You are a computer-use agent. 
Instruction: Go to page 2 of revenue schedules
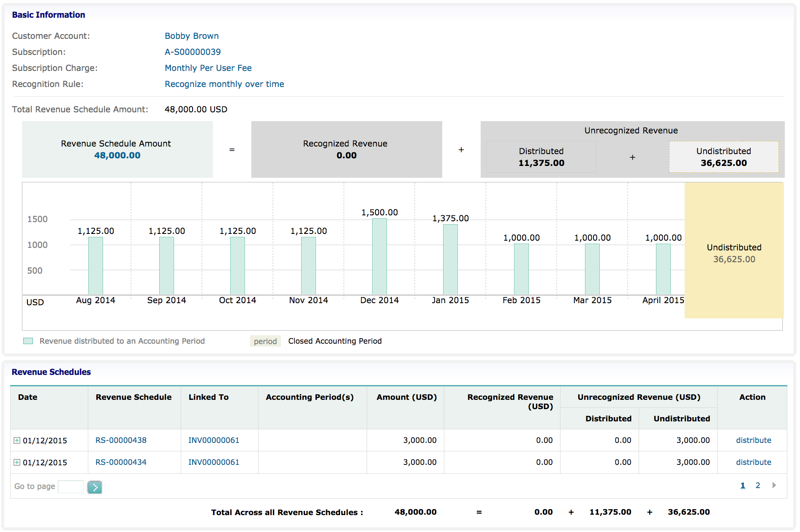[758, 486]
